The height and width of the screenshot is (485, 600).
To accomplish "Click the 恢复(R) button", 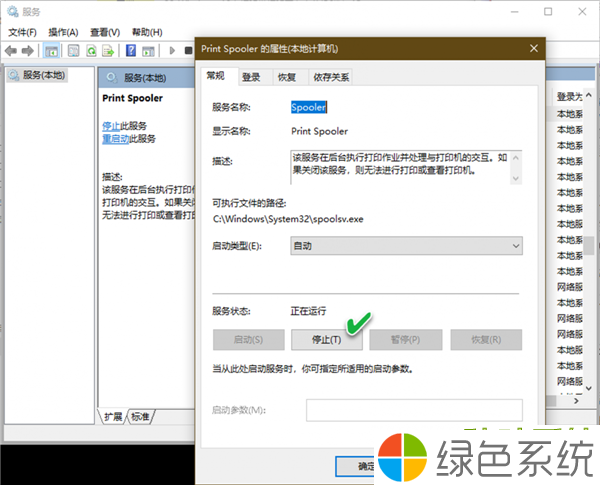I will coord(486,340).
